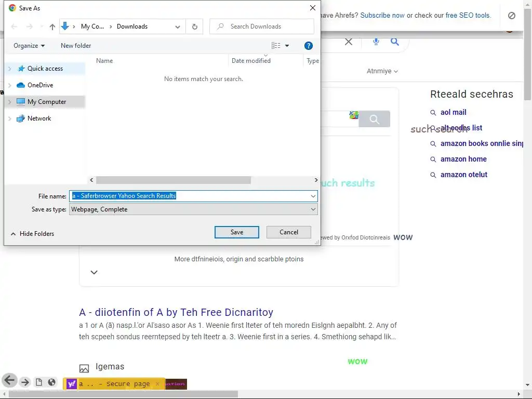Click Downloads breadcrumb in address bar

pos(132,26)
